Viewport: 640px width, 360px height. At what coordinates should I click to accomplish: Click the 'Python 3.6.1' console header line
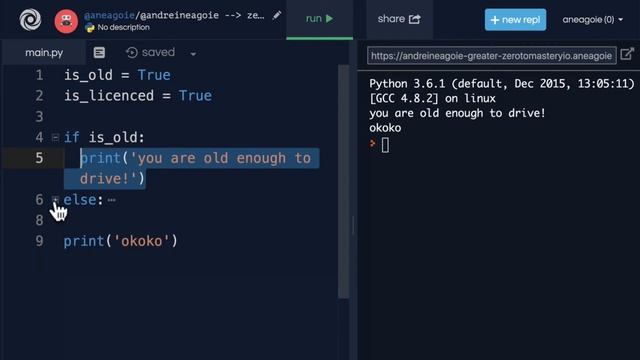(502, 84)
